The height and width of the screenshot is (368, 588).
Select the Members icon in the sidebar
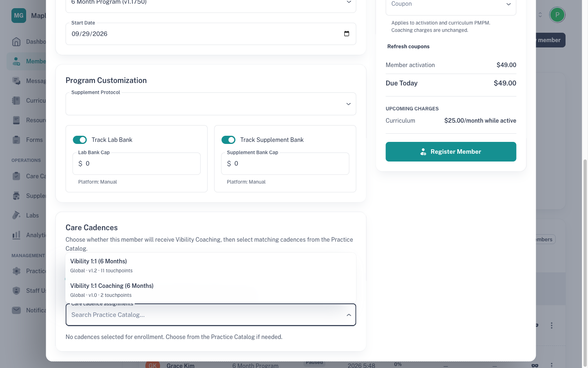[x=16, y=61]
